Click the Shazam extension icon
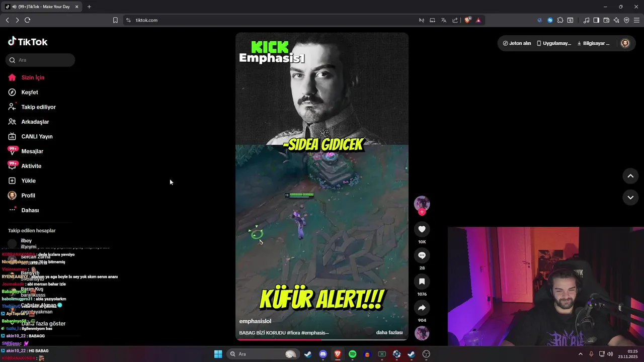Viewport: 644px width, 362px height. click(550, 20)
